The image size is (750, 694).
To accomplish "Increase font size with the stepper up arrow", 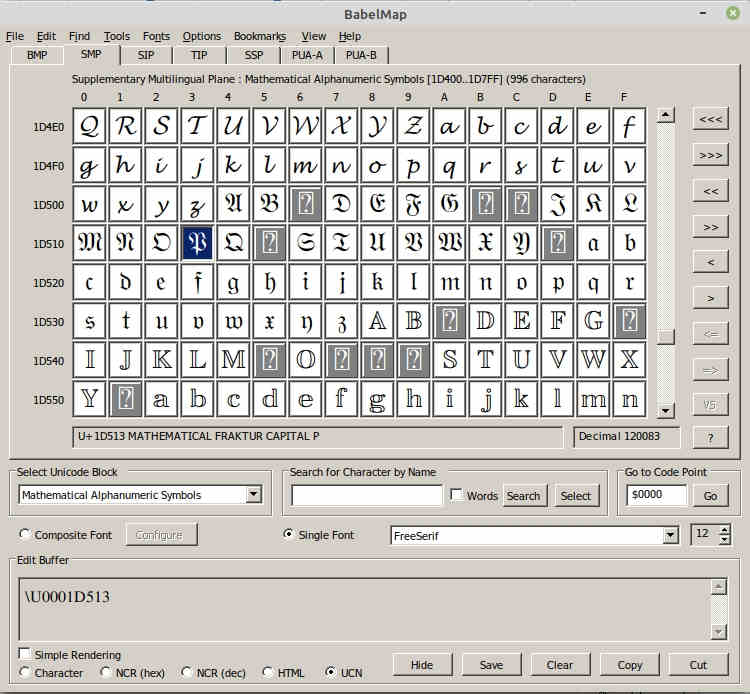I will click(x=725, y=530).
